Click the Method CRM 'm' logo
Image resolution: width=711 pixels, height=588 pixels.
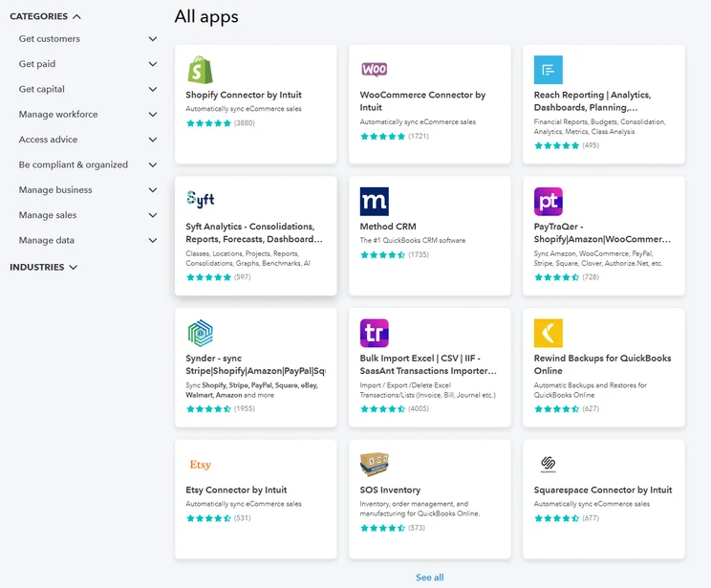coord(374,201)
